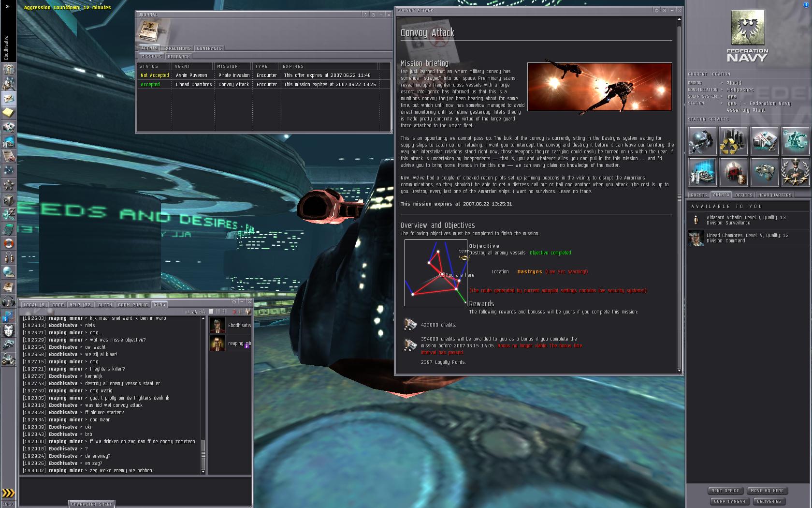
Task: Click the Move HQ Here button
Action: (768, 491)
